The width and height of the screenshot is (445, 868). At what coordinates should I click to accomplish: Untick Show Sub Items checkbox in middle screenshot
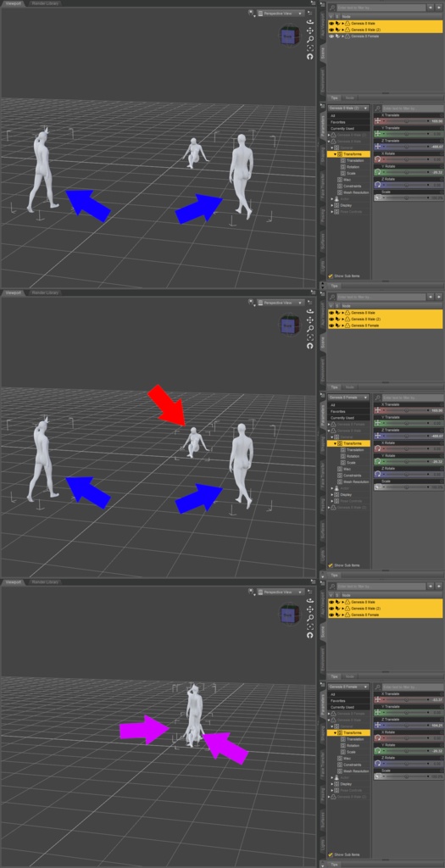(331, 565)
